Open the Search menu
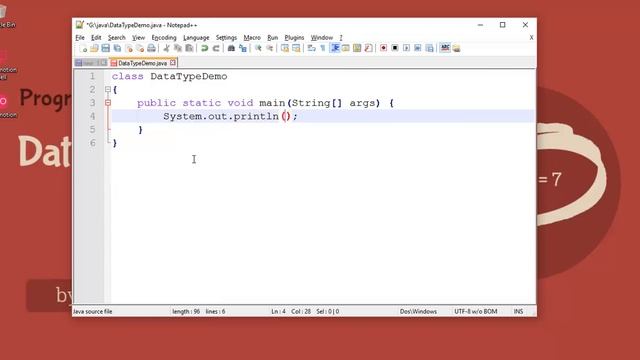Screen dimensions: 640x360 click(x=117, y=38)
